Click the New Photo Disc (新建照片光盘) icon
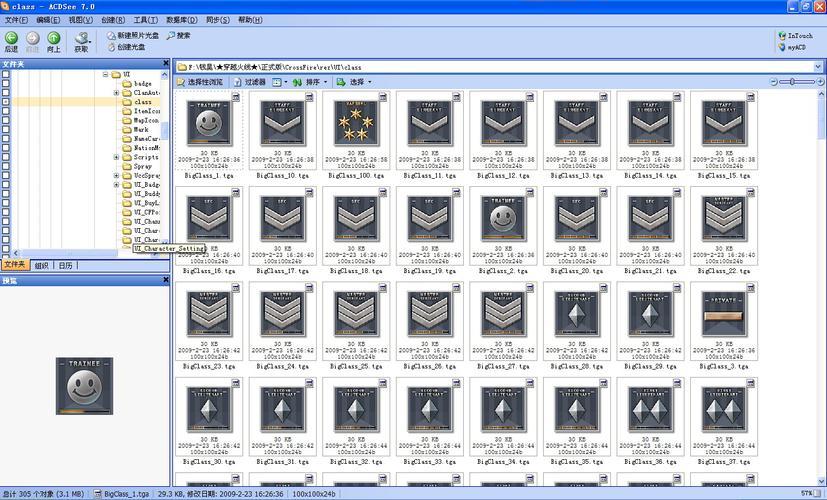 (x=111, y=35)
